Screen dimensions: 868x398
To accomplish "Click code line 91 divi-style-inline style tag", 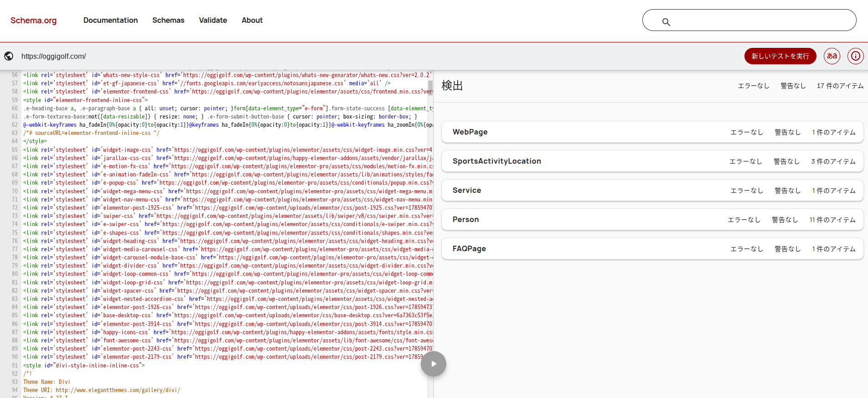I will [x=84, y=365].
